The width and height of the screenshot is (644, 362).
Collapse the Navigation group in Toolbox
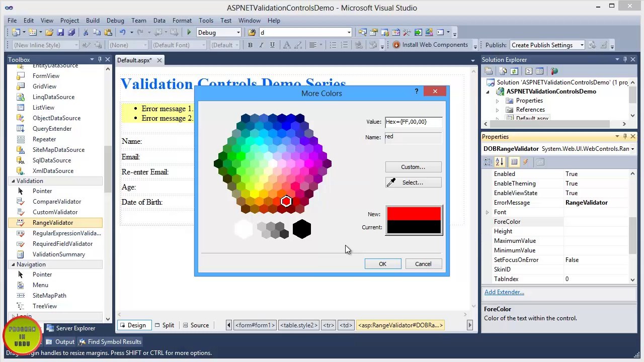coord(13,264)
